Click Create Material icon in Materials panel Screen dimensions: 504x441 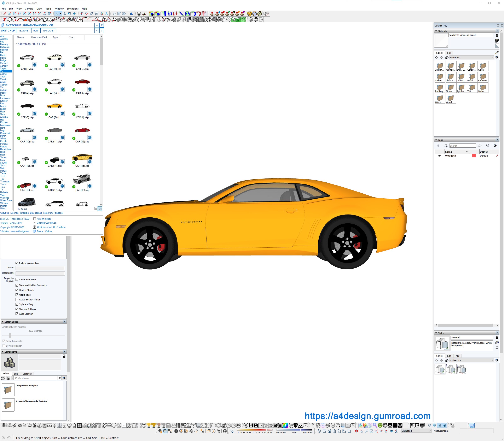point(497,41)
